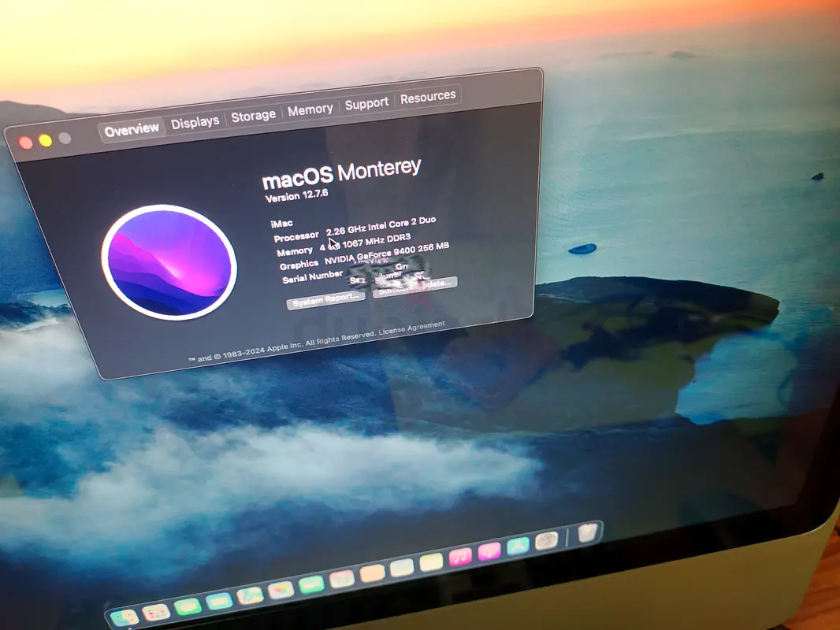Click the System Report button
Screen dimensions: 840x630
(x=325, y=301)
